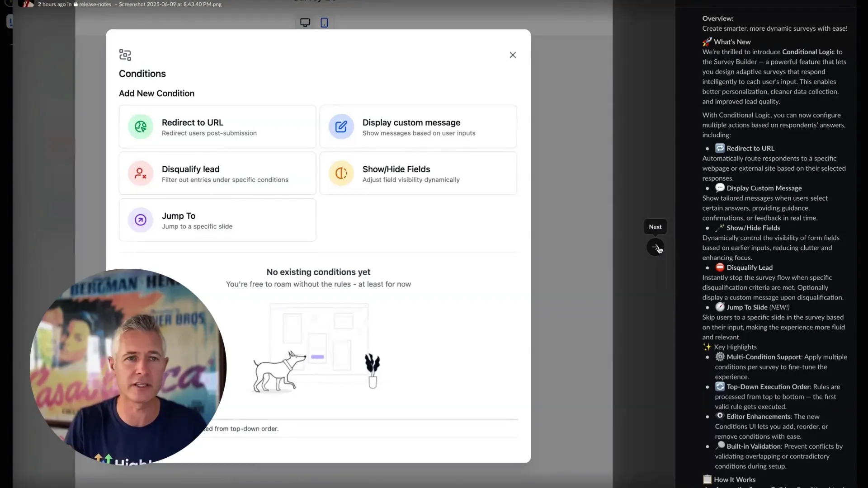
Task: Click 'Editor Enhancements' highlight text
Action: pyautogui.click(x=759, y=417)
